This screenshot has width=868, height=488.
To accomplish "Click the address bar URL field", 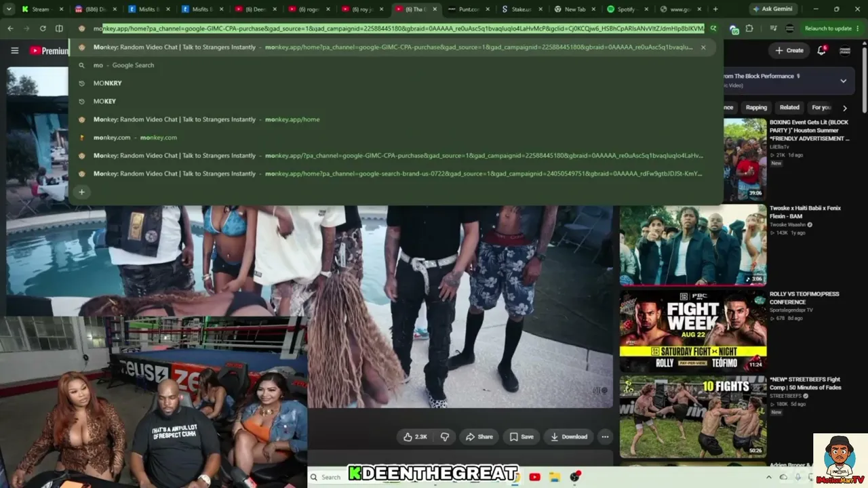I will pos(399,28).
